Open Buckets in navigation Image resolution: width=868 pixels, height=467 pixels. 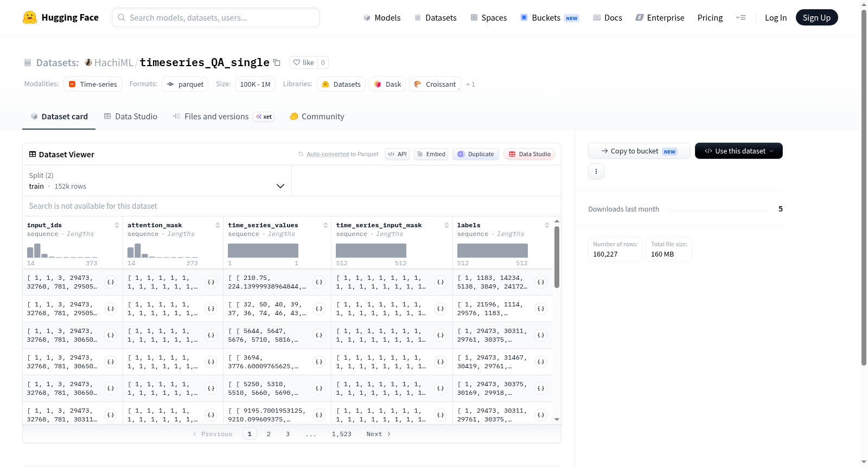(550, 17)
